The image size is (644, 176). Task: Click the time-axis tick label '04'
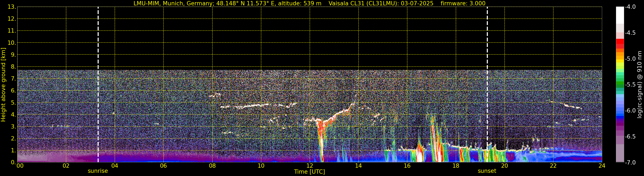pos(115,166)
